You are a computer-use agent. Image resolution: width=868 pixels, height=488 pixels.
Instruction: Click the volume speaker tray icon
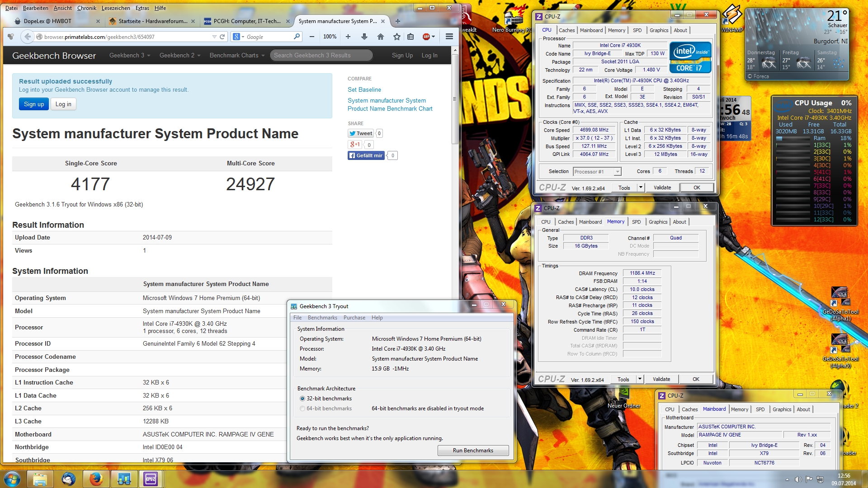tap(798, 479)
